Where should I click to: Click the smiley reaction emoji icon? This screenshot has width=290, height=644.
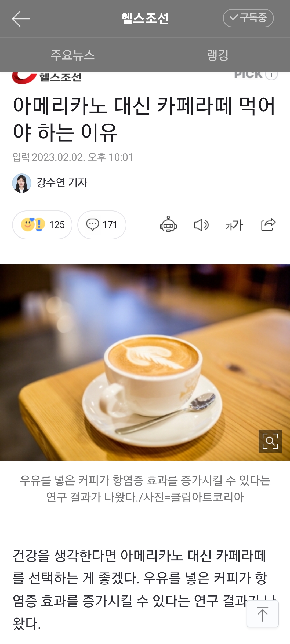point(28,225)
